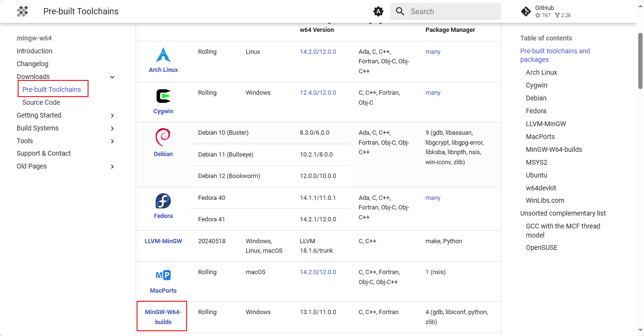Click the Cygwin link under its logo
The height and width of the screenshot is (336, 644).
tap(163, 111)
